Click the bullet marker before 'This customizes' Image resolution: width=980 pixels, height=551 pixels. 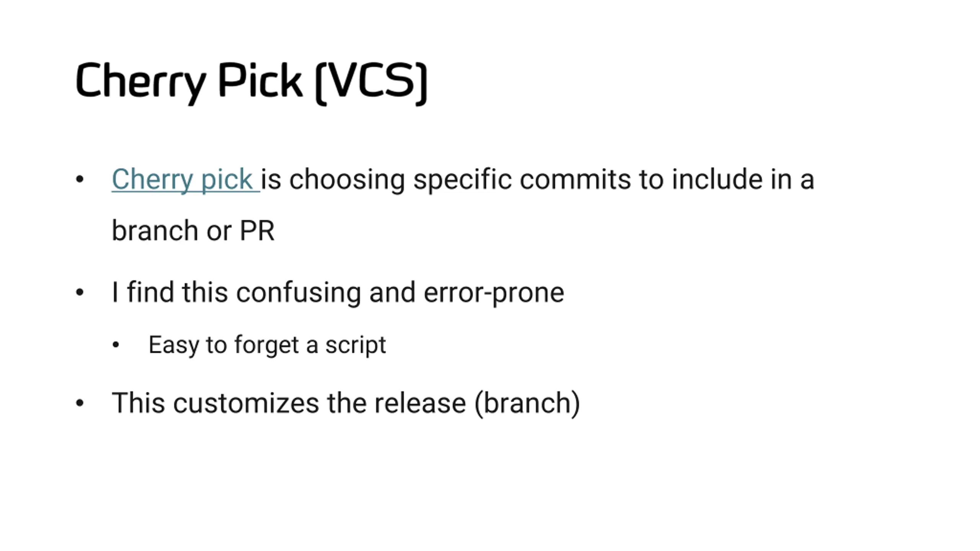(x=80, y=403)
